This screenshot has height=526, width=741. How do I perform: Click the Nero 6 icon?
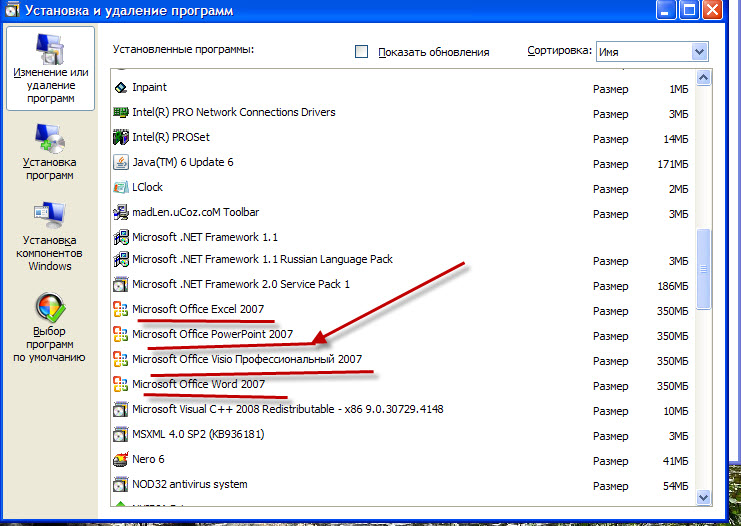click(x=121, y=459)
